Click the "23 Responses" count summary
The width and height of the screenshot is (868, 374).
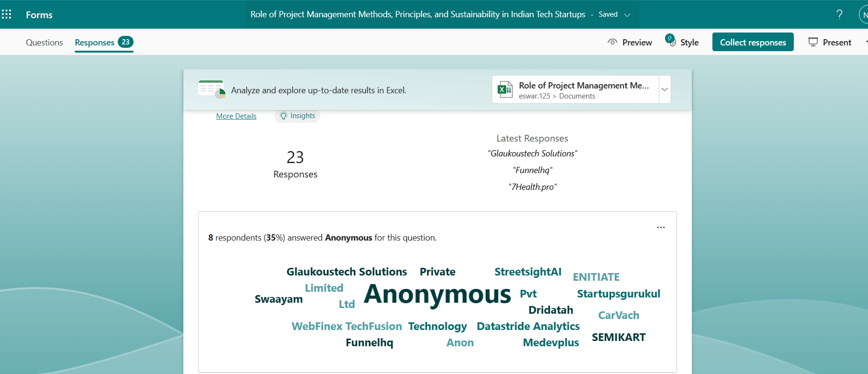(295, 164)
